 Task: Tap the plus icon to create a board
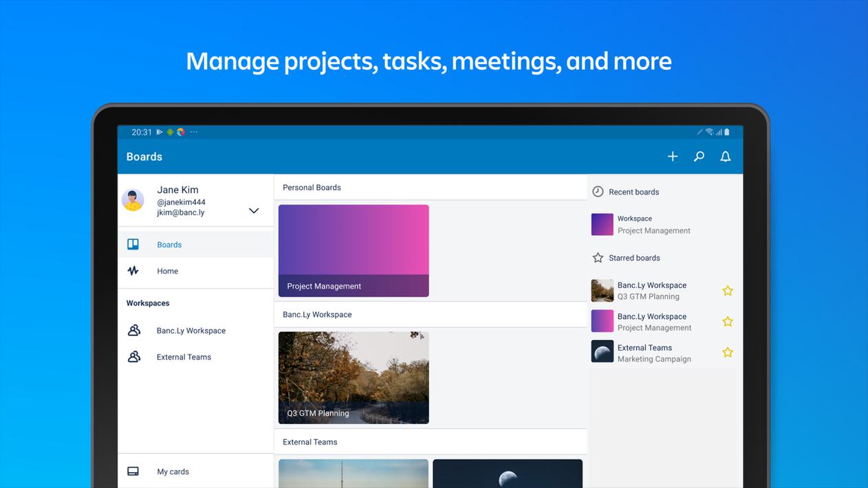(x=673, y=157)
